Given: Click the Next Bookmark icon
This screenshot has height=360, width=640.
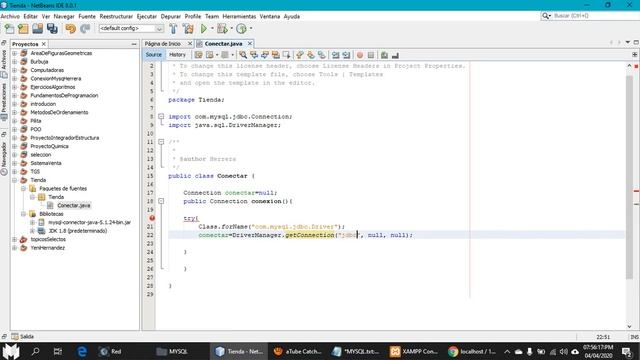Looking at the screenshot, I should 311,55.
